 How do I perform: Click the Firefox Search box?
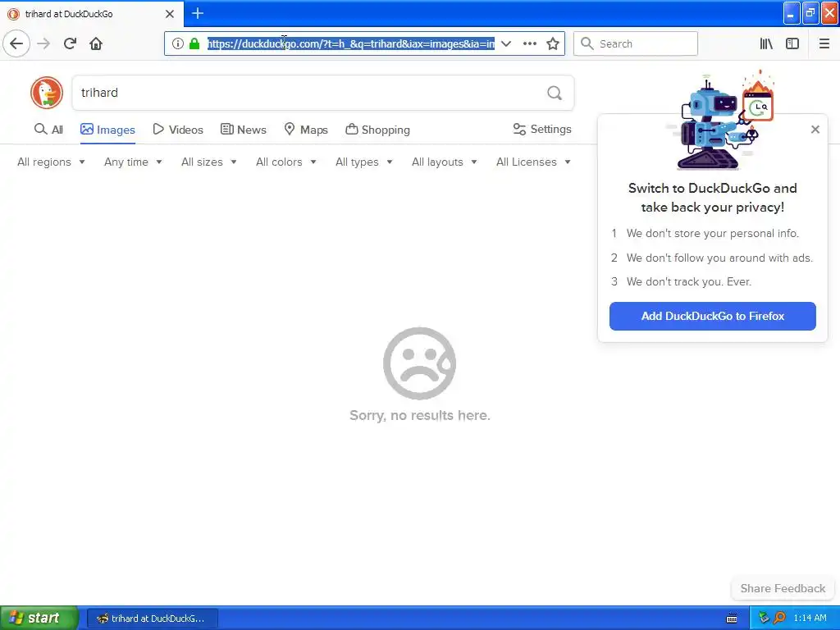(636, 43)
